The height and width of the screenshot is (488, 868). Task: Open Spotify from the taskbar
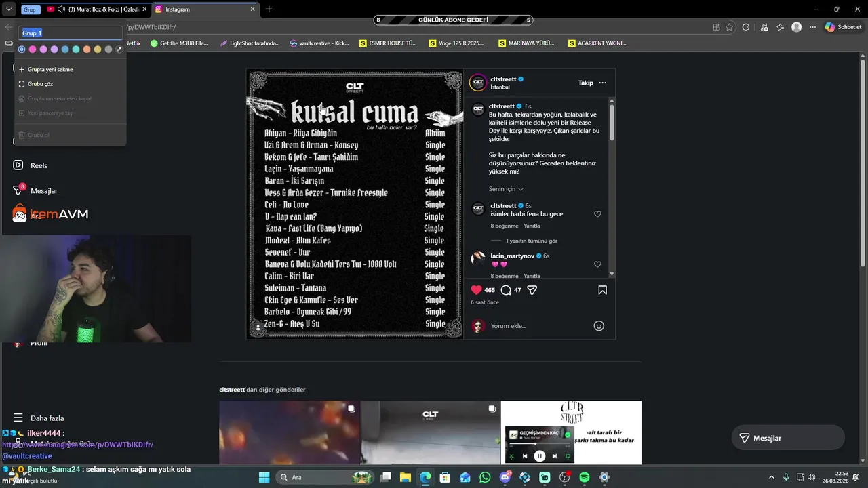[585, 477]
